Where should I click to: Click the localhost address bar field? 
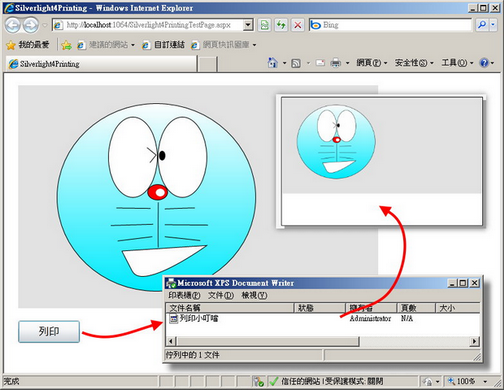pyautogui.click(x=148, y=25)
